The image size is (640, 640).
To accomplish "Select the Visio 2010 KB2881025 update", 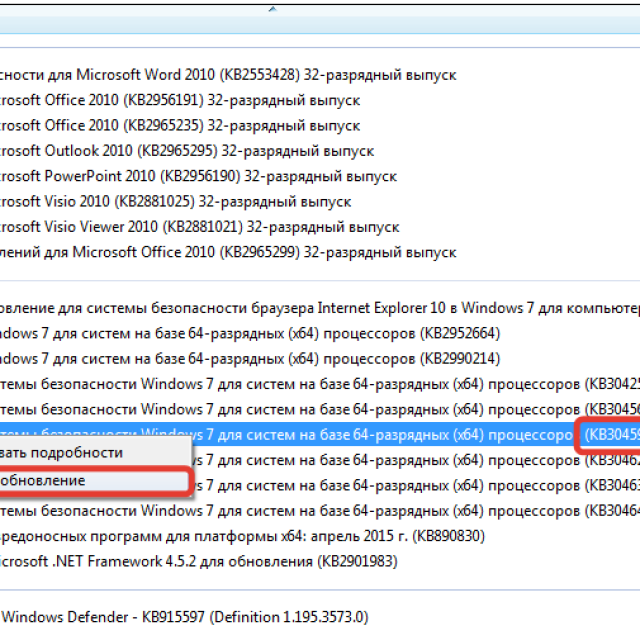I will [176, 202].
